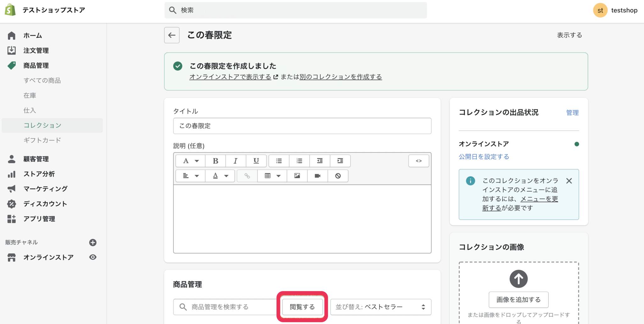644x324 pixels.
Task: Insert a bulleted list in the description
Action: click(278, 161)
